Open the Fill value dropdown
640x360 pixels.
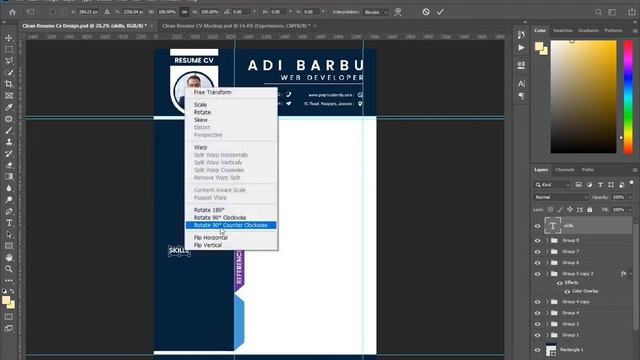(x=631, y=209)
